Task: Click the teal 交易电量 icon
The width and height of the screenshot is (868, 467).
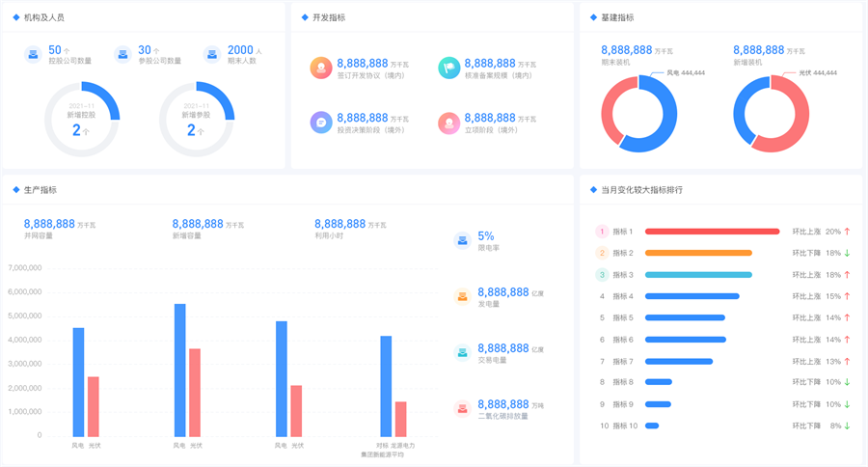Action: pos(463,353)
